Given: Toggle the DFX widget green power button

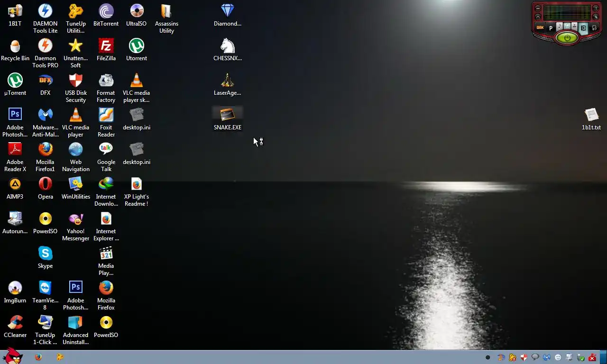Looking at the screenshot, I should click(567, 38).
